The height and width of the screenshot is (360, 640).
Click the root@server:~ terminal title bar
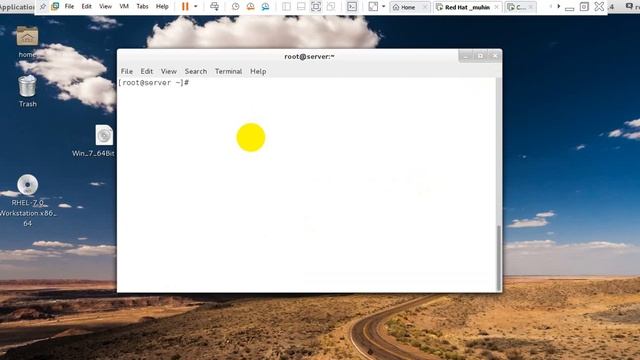[x=309, y=56]
